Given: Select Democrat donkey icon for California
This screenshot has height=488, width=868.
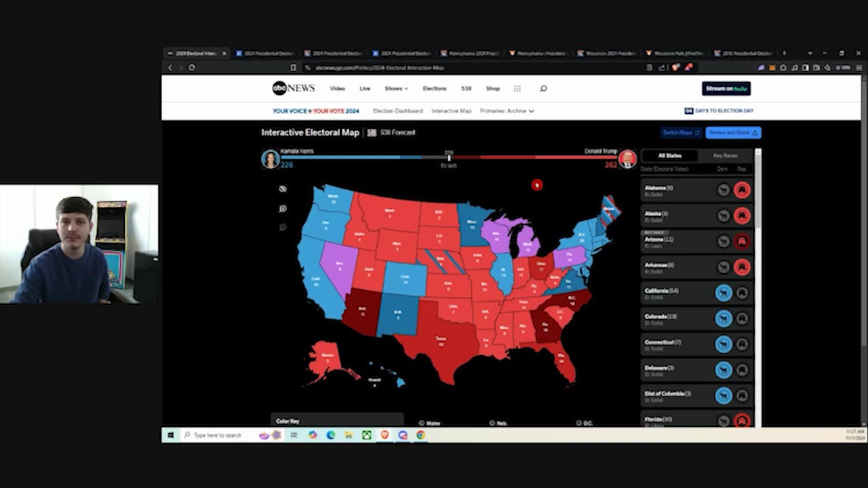Looking at the screenshot, I should (724, 293).
